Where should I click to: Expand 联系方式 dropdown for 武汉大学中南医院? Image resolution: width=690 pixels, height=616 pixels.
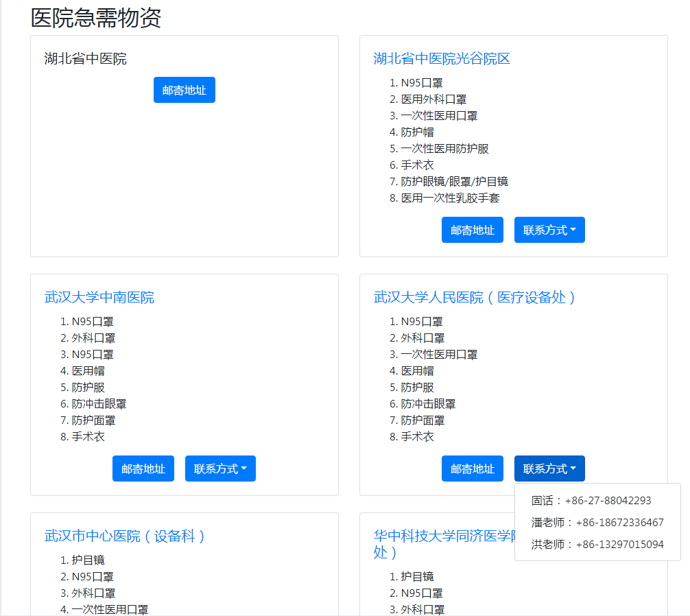coord(220,469)
